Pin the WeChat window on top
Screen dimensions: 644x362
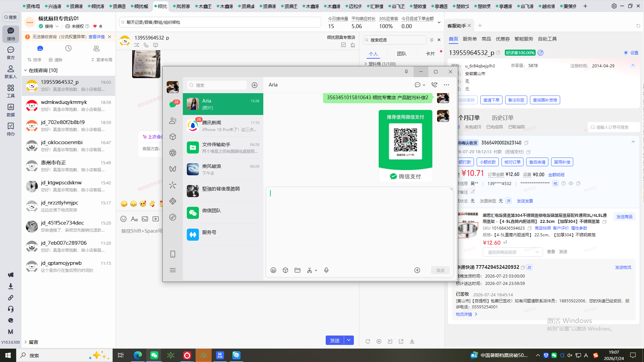(x=406, y=72)
